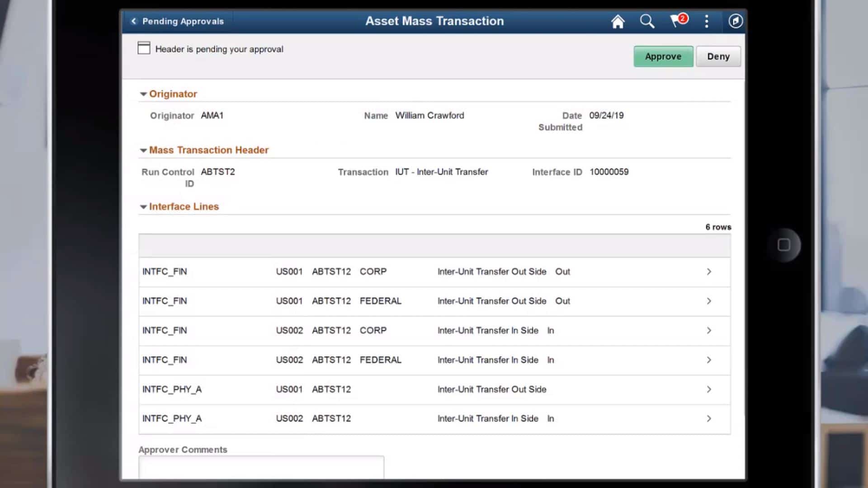Viewport: 868px width, 488px height.
Task: Open the Actions three-dot menu
Action: [x=706, y=21]
